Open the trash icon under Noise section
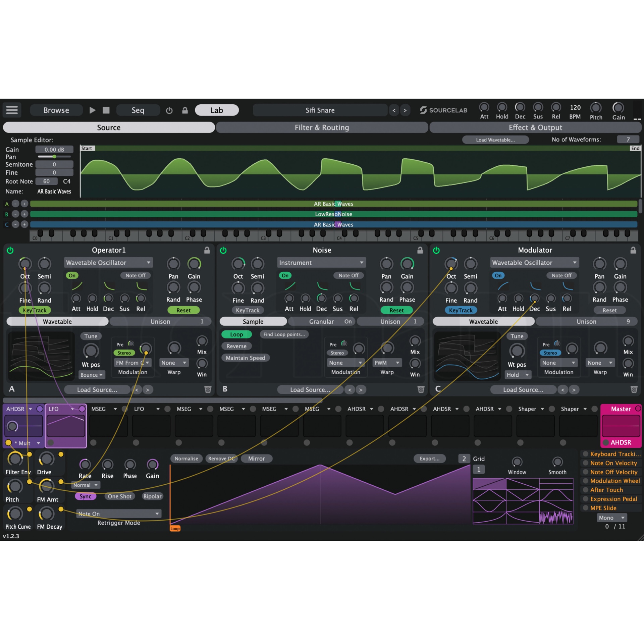 [420, 389]
